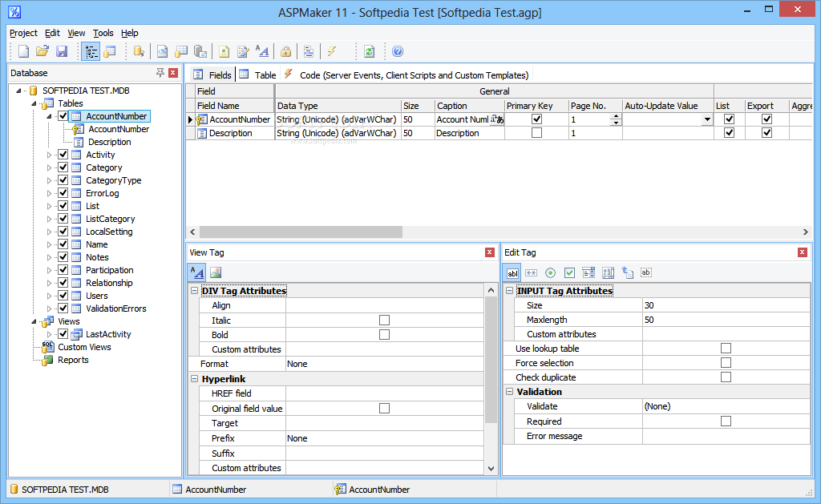Viewport: 821px width, 504px height.
Task: Pin the Database panel
Action: point(160,73)
